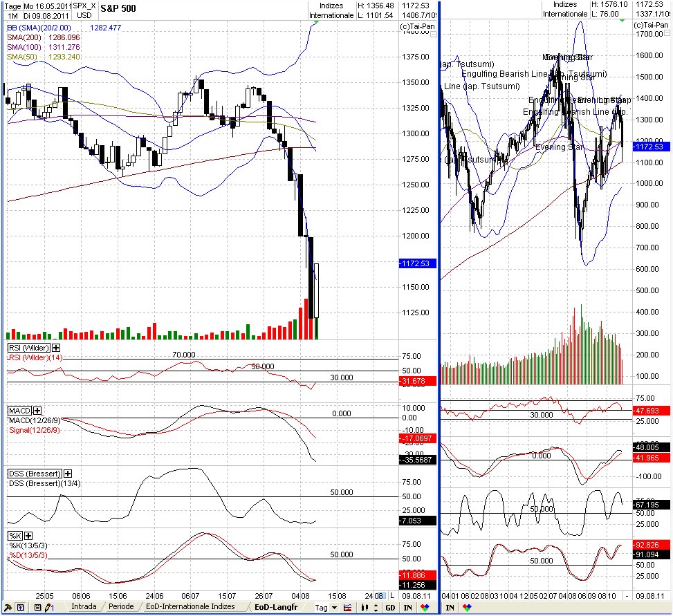Open the EoD-Internationale Indizes tab
673x616 pixels.
191,606
